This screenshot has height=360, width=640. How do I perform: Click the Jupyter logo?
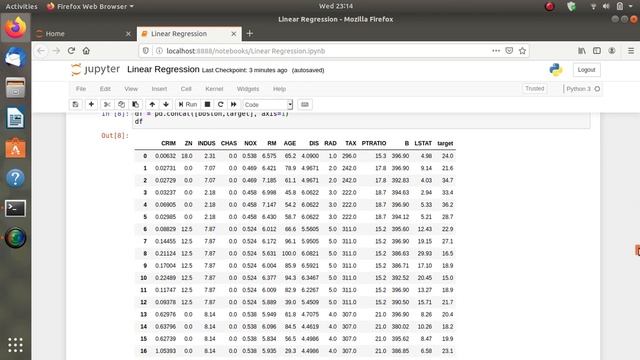pyautogui.click(x=96, y=69)
